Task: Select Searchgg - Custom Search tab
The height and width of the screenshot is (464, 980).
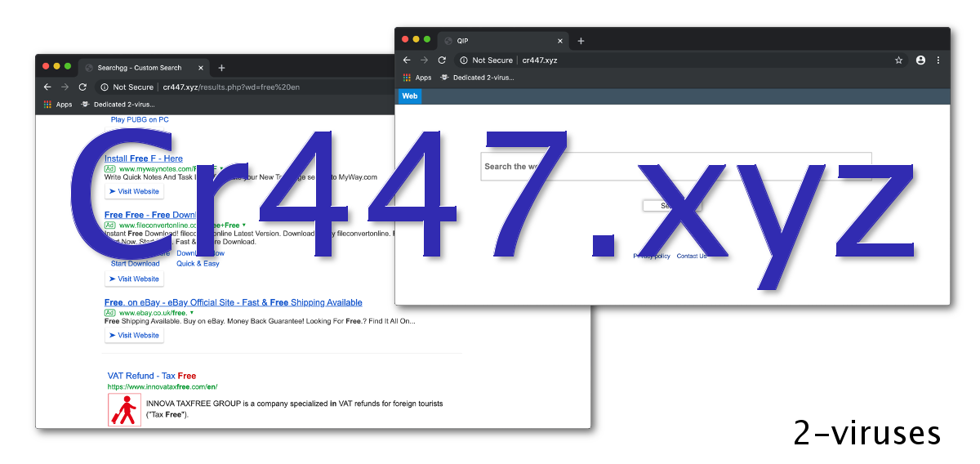Action: [x=145, y=68]
